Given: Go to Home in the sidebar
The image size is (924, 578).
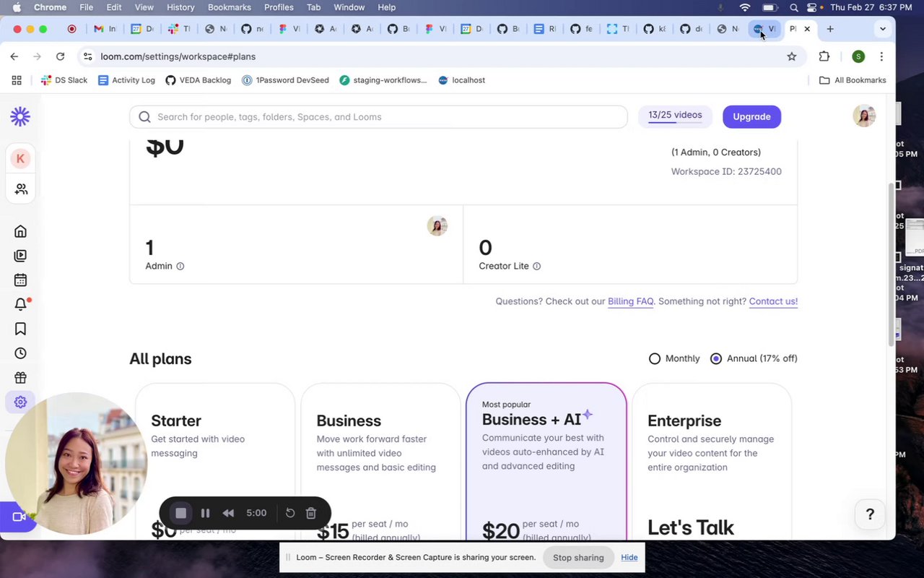Looking at the screenshot, I should coord(20,231).
